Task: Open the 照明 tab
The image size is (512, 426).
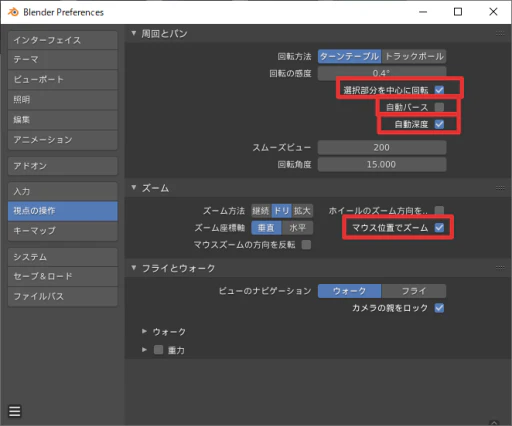Action: (x=63, y=99)
